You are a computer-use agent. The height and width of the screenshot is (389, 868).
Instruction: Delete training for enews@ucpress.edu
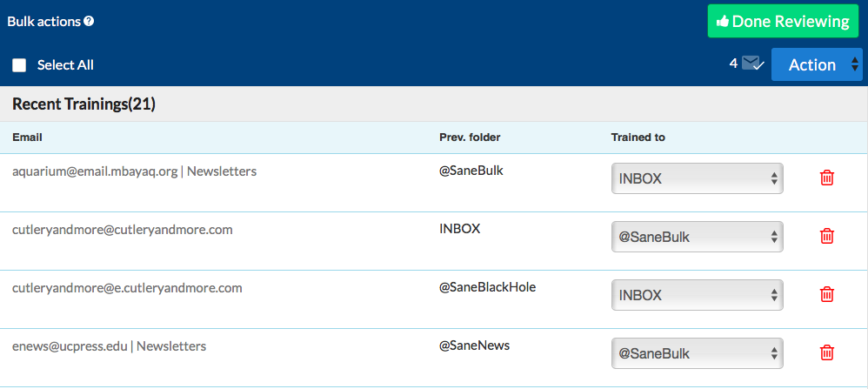826,352
